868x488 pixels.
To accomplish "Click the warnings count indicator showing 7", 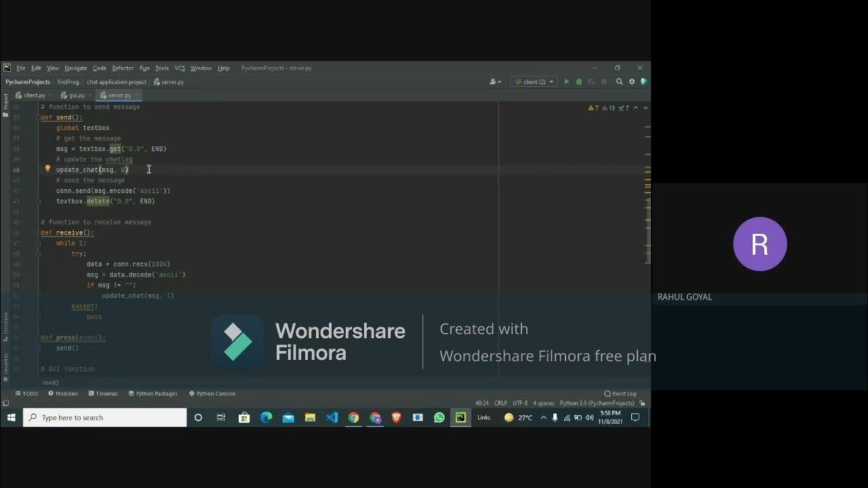I will pyautogui.click(x=593, y=108).
